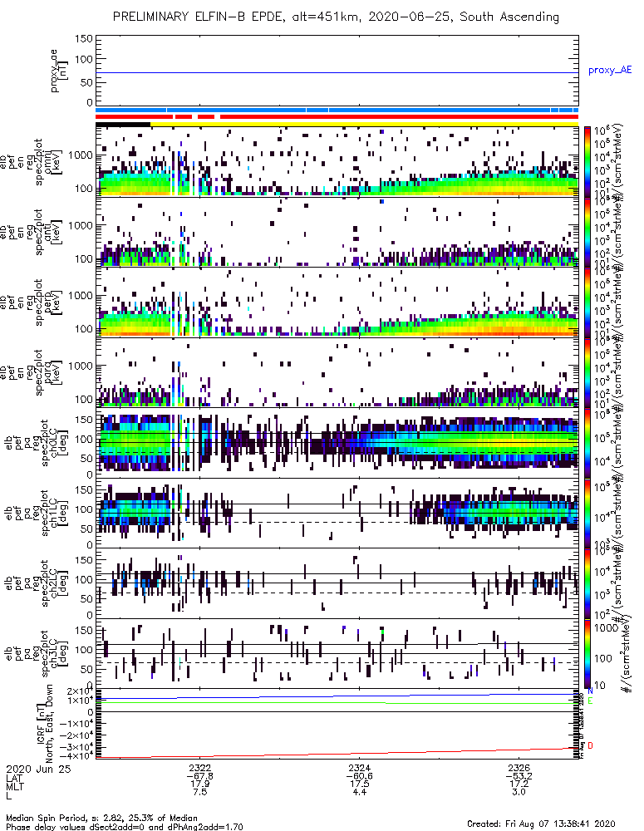Click the ch1LC pitch angle spectrogram

click(337, 513)
